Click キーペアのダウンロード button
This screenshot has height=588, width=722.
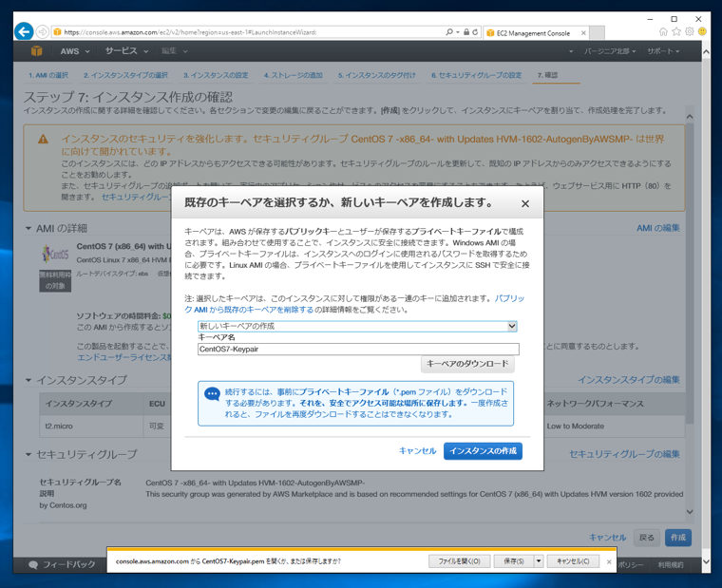point(467,364)
